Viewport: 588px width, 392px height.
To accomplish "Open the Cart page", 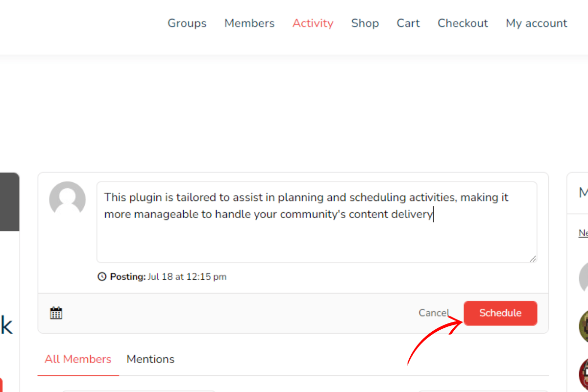I will 408,23.
